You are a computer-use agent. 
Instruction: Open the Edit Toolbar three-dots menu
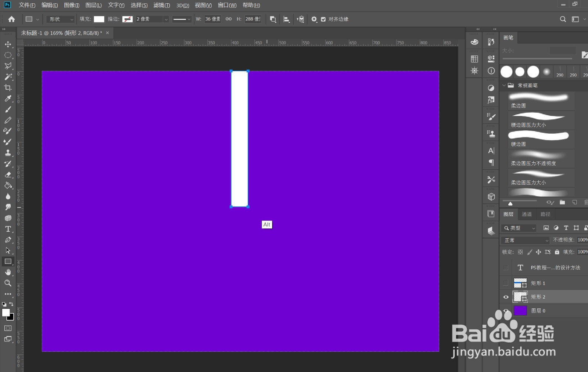pyautogui.click(x=8, y=294)
